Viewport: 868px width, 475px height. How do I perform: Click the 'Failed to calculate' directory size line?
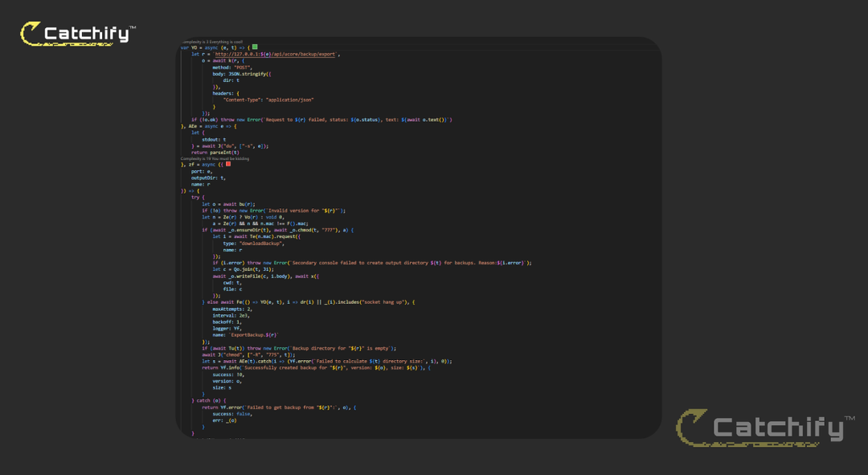point(326,361)
